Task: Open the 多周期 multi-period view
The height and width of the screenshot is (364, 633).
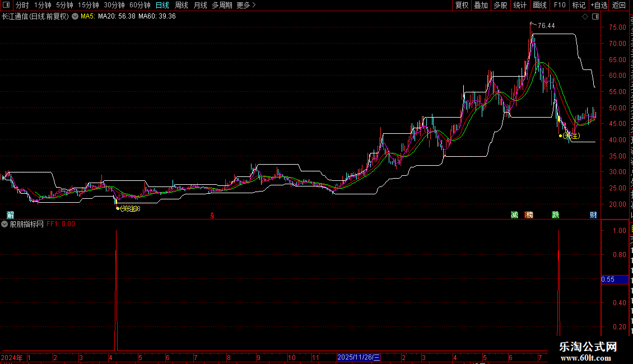Action: coord(222,5)
